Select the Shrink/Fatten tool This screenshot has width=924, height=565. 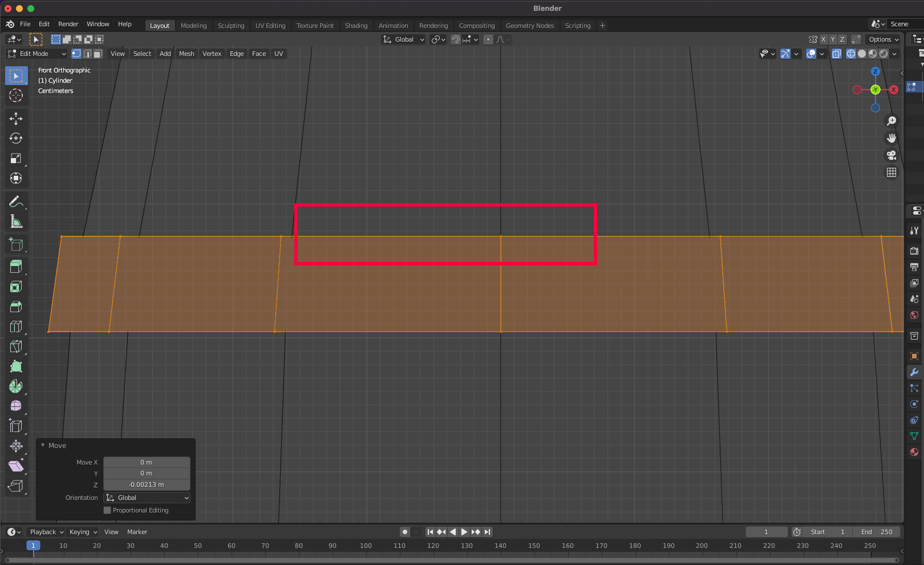pyautogui.click(x=16, y=446)
